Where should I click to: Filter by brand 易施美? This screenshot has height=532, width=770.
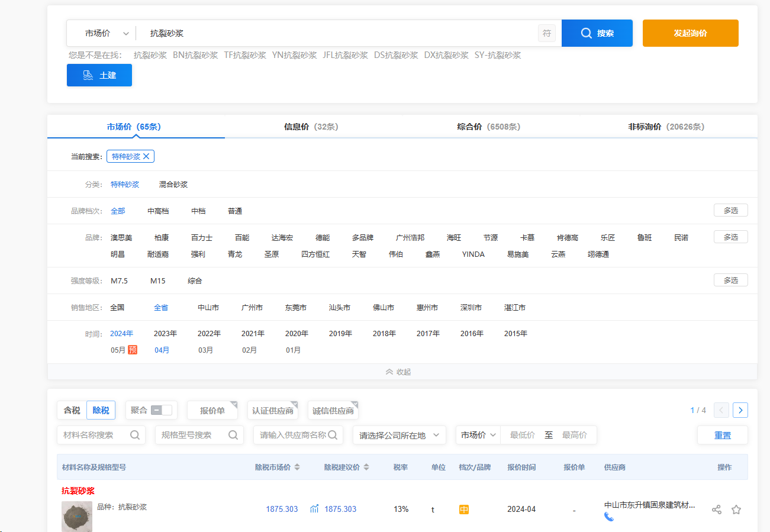pyautogui.click(x=518, y=254)
